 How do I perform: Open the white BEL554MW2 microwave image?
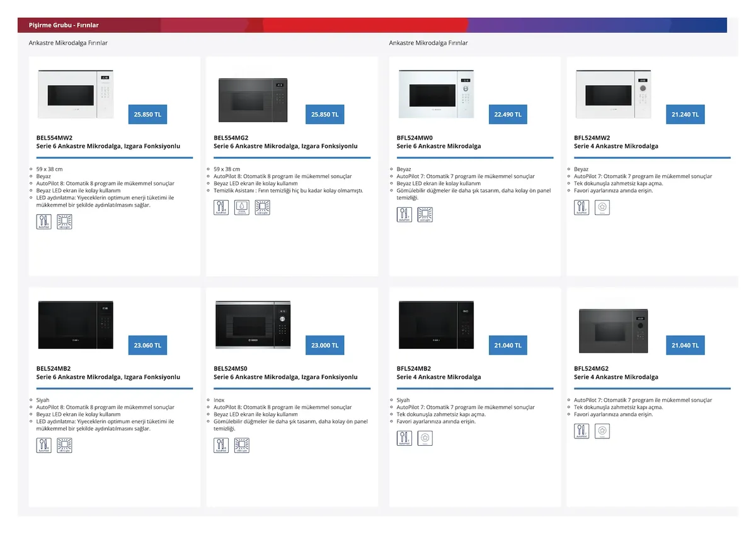(x=76, y=93)
